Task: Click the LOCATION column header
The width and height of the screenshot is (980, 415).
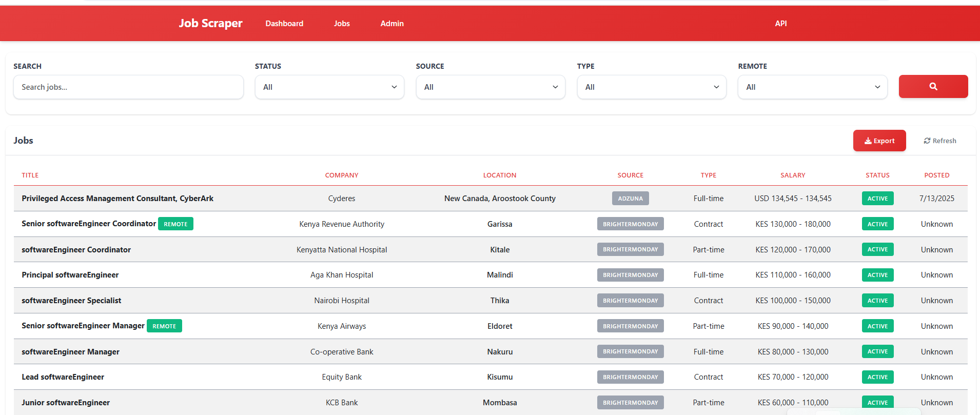Action: (x=500, y=175)
